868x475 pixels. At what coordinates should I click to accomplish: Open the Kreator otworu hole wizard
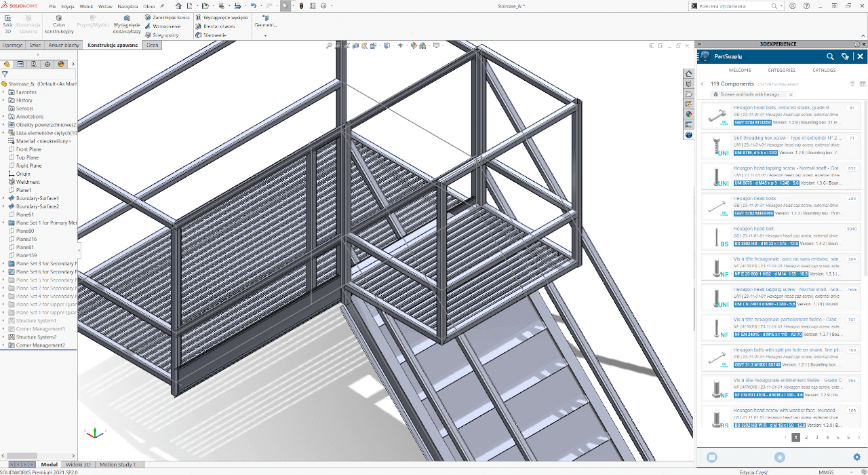219,26
